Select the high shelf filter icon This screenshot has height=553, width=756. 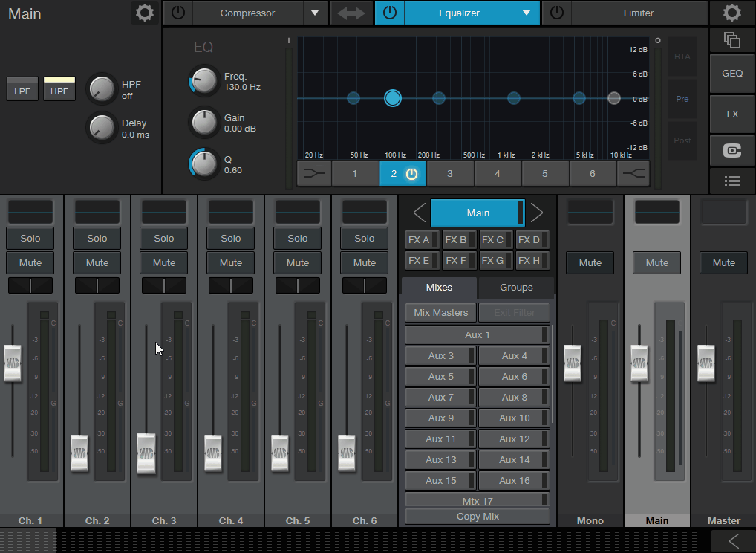pyautogui.click(x=633, y=173)
